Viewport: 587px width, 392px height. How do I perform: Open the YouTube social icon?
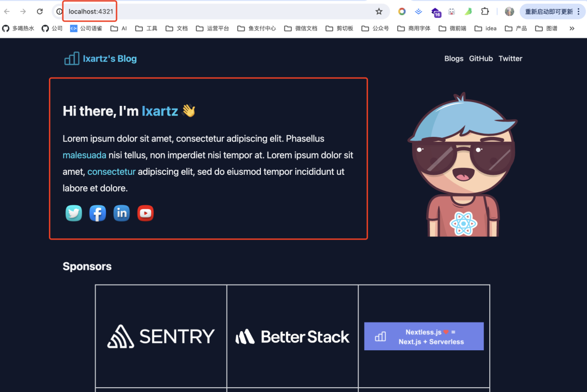click(146, 213)
